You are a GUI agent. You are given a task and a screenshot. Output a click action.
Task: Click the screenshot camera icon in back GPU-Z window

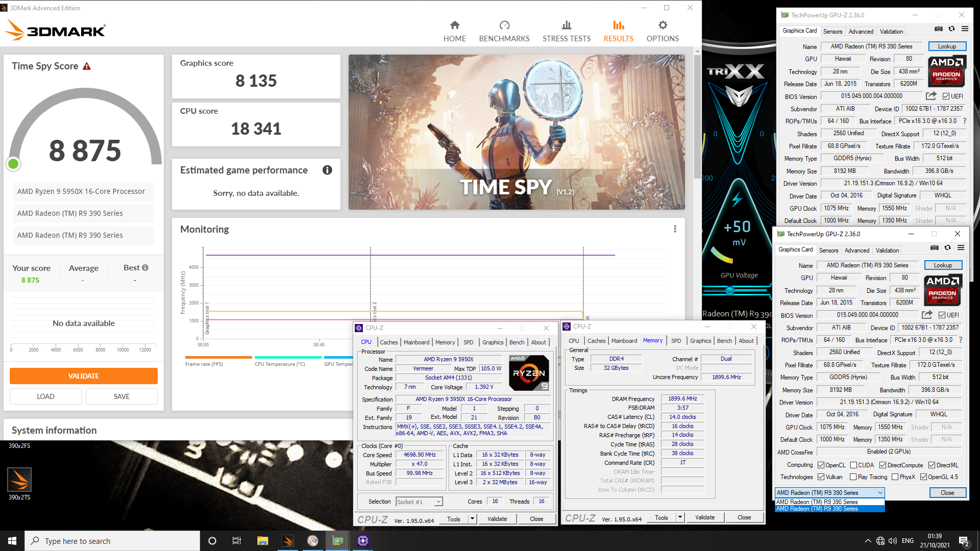pos(938,29)
